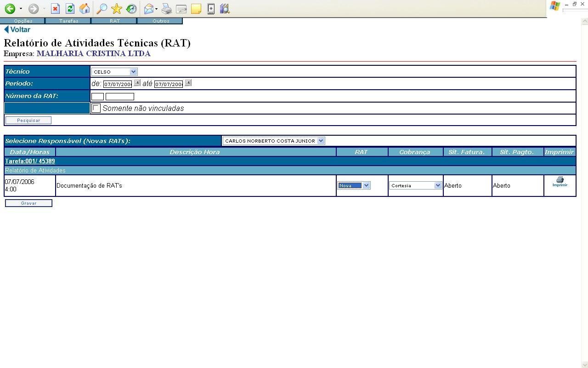588x368 pixels.
Task: Open the 'Tarefa:001/ 45389' link
Action: (x=30, y=161)
